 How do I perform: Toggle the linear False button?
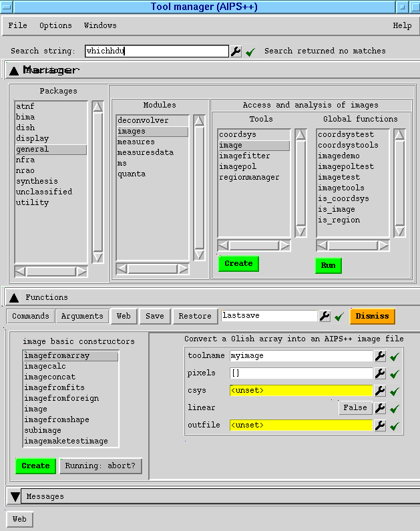[x=355, y=407]
